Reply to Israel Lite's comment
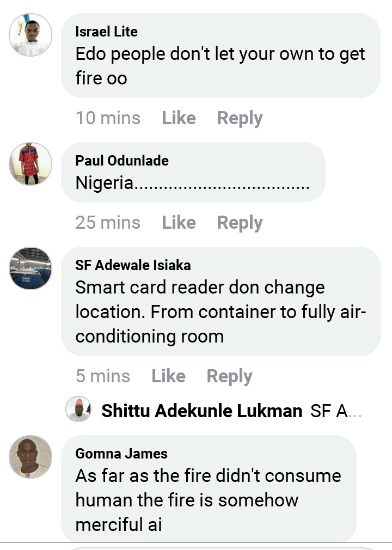Screen dimensions: 392x550 [x=240, y=118]
